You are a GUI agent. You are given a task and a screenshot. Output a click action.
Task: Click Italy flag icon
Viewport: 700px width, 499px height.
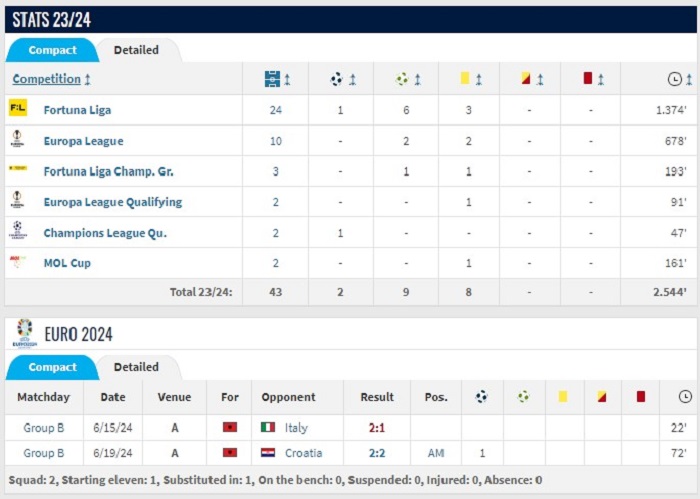tap(268, 427)
